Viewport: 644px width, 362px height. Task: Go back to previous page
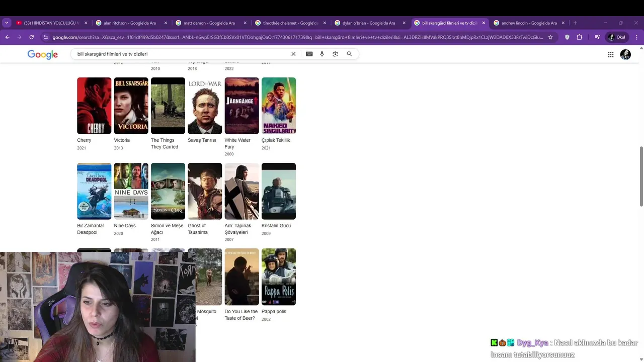coord(7,37)
